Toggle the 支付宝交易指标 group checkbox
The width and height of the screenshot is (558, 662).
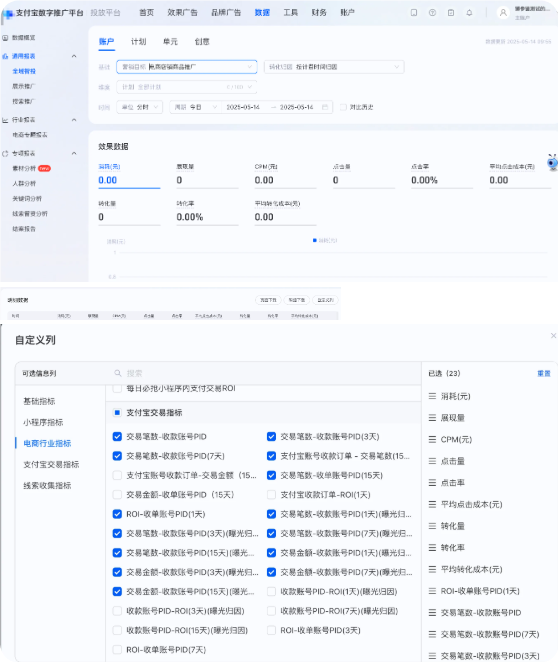(x=117, y=412)
